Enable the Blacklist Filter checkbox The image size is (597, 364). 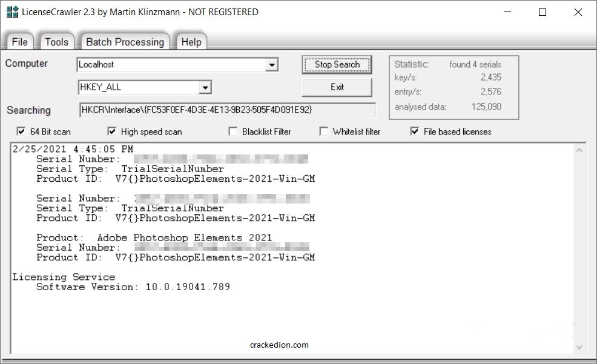pos(233,131)
